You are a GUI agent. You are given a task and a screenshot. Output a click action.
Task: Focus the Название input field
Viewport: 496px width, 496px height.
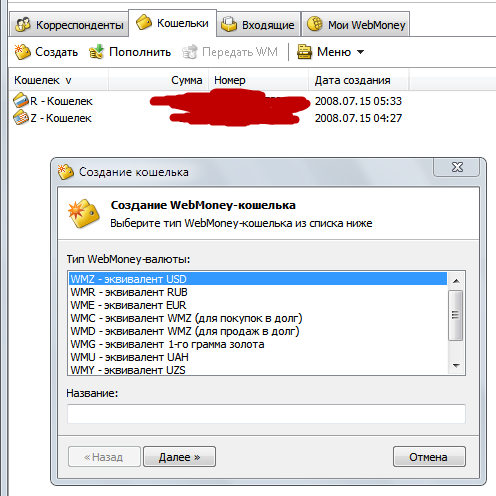click(x=266, y=414)
